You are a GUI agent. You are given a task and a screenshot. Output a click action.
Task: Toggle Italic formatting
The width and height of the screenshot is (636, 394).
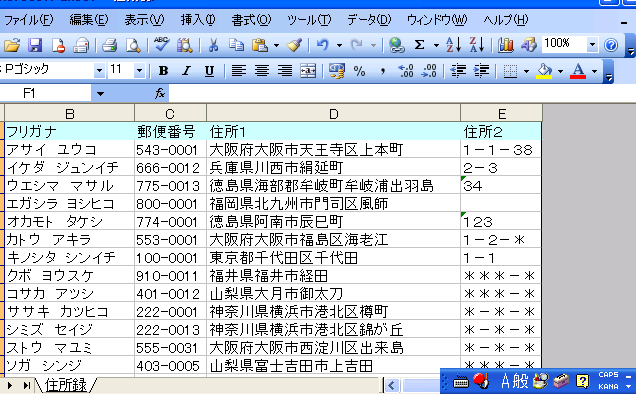coord(186,71)
